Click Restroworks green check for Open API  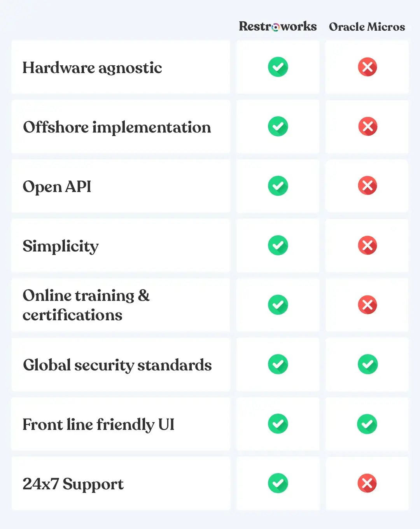(278, 186)
